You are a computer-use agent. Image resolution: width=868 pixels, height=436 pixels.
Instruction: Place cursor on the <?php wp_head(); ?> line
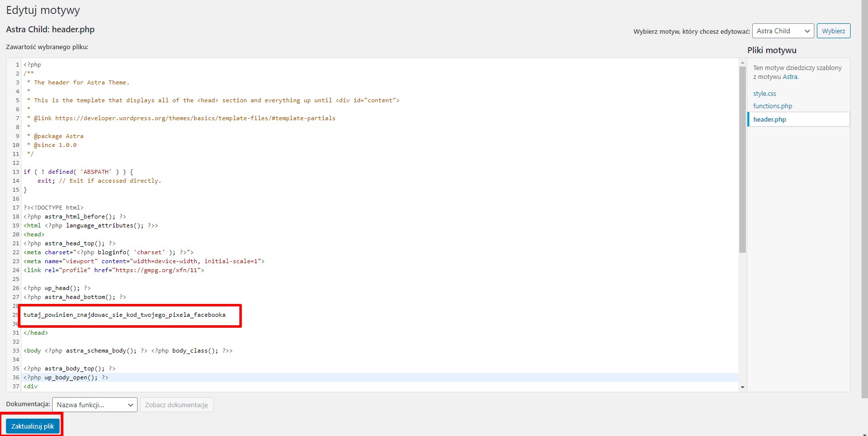tap(57, 288)
